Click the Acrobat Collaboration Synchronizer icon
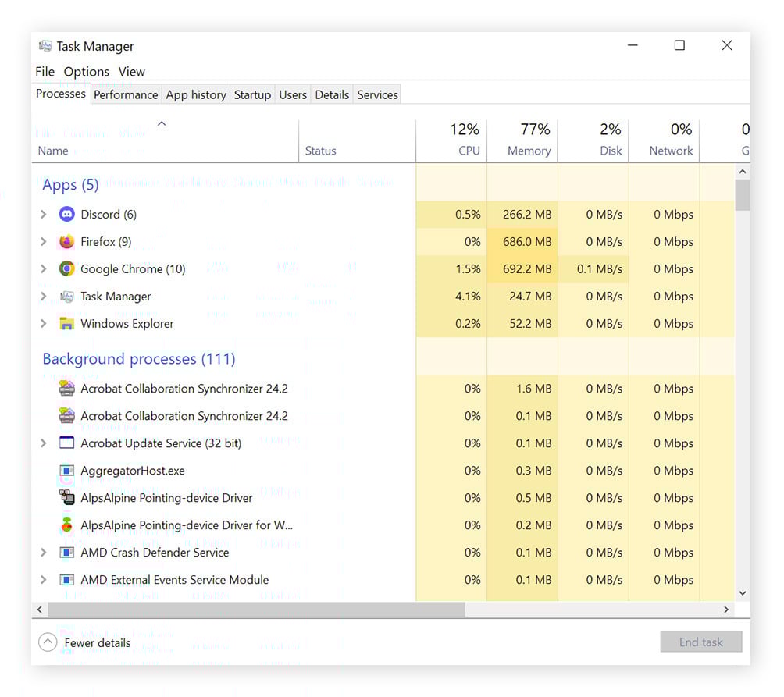The image size is (784, 697). (66, 388)
